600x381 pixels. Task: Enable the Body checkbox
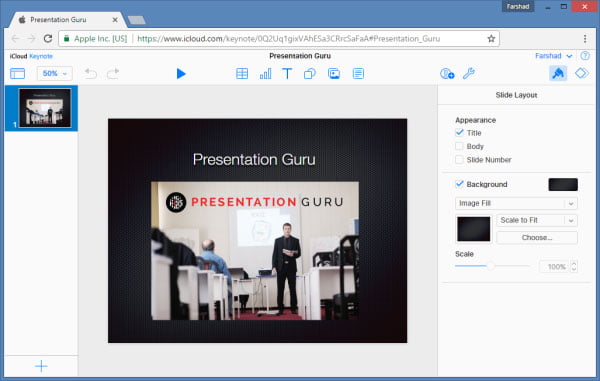tap(459, 146)
